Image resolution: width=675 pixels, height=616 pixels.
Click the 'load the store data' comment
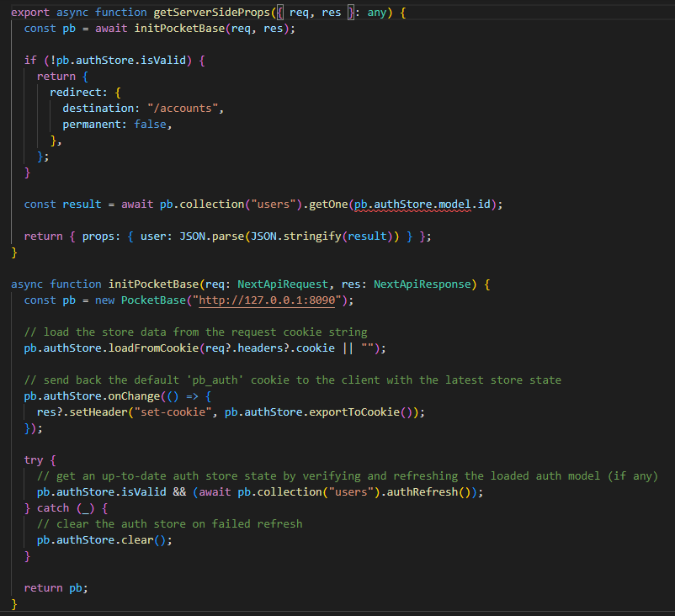click(196, 332)
